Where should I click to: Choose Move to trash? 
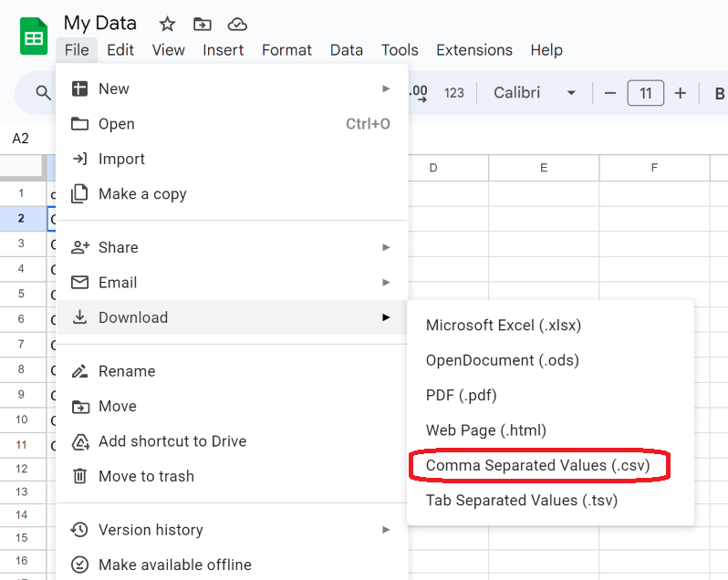coord(232,476)
